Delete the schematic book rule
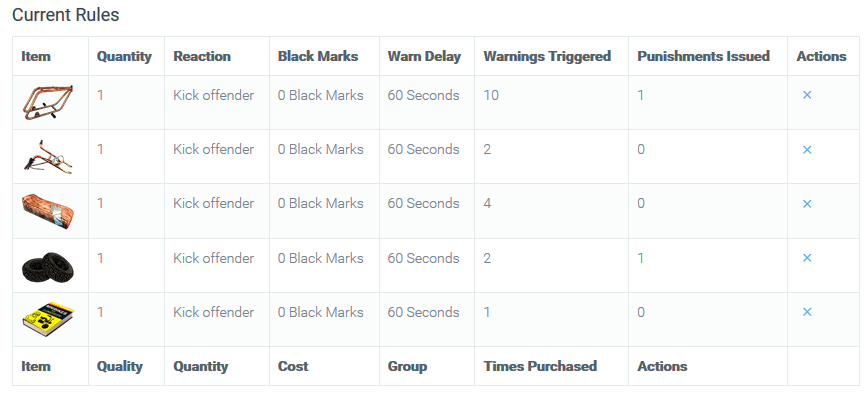Image resolution: width=864 pixels, height=405 pixels. [807, 312]
